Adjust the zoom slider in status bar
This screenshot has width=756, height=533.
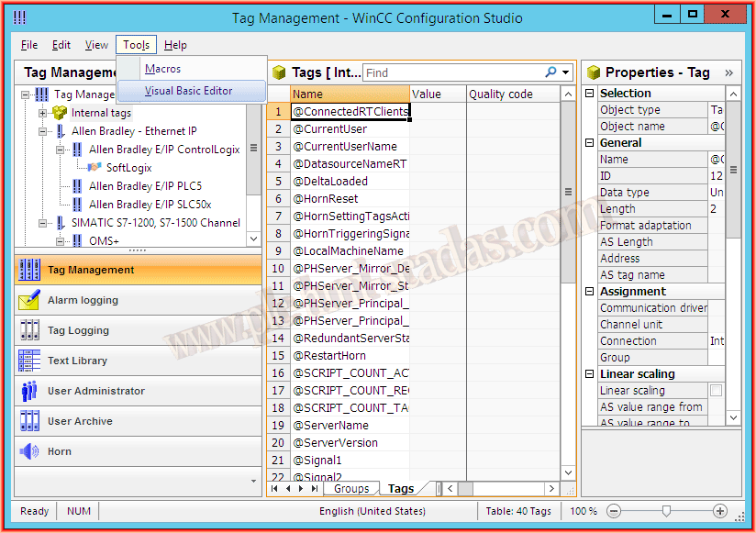[x=667, y=511]
